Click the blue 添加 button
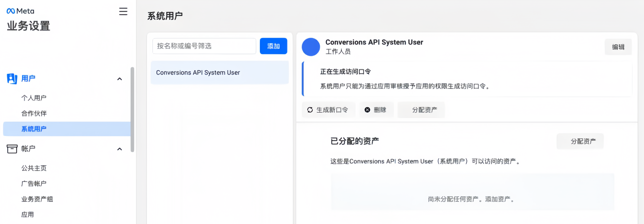The height and width of the screenshot is (224, 644). pos(274,46)
